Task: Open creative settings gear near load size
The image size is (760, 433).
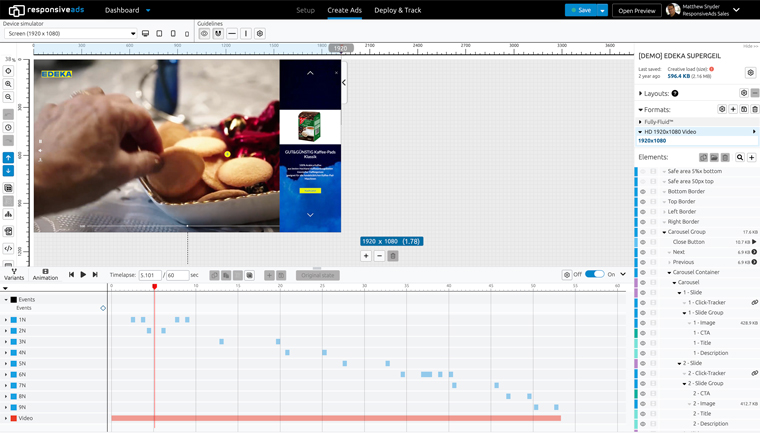Action: click(750, 73)
